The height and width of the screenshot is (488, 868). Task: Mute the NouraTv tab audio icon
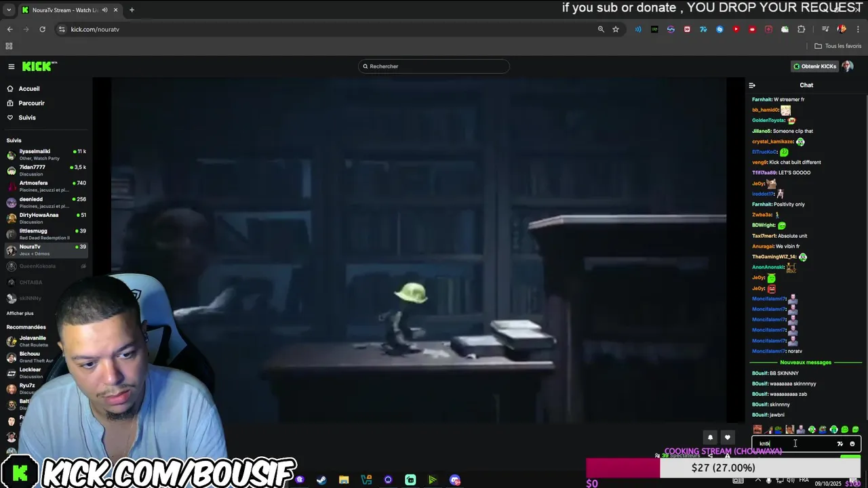[x=104, y=10]
